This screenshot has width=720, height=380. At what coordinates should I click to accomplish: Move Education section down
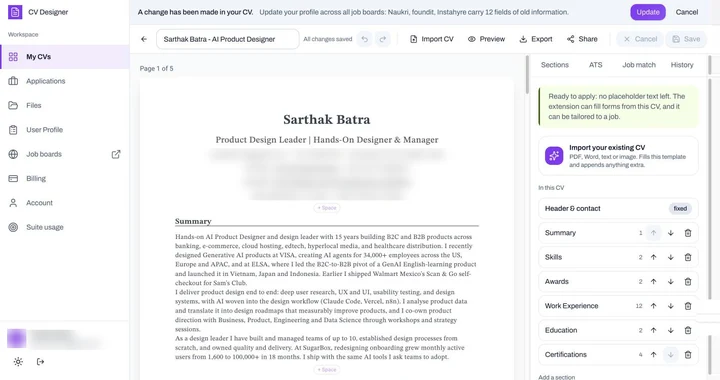(670, 330)
